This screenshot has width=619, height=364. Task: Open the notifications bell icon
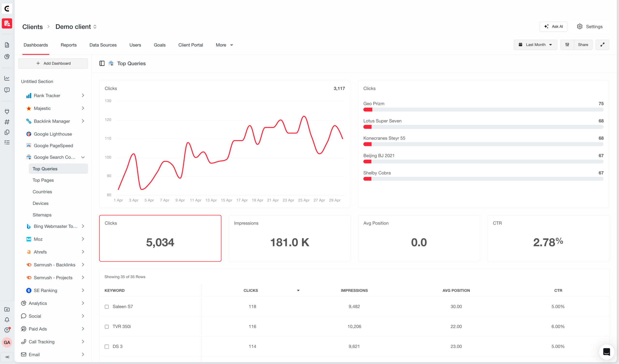(7, 320)
